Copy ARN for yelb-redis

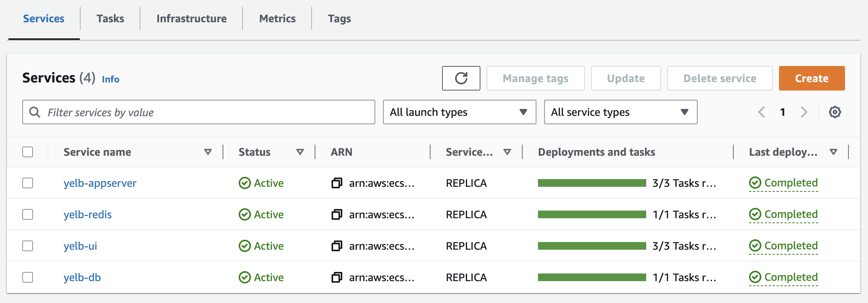337,214
